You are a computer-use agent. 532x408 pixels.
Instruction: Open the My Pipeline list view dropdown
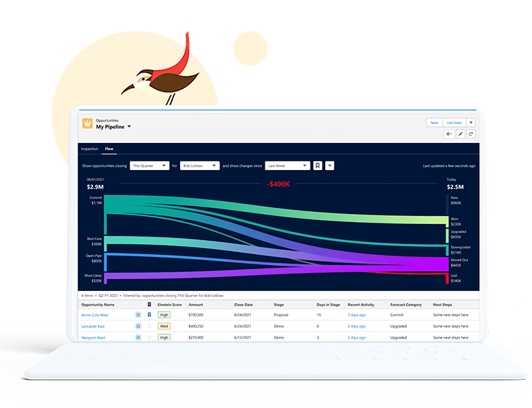129,127
